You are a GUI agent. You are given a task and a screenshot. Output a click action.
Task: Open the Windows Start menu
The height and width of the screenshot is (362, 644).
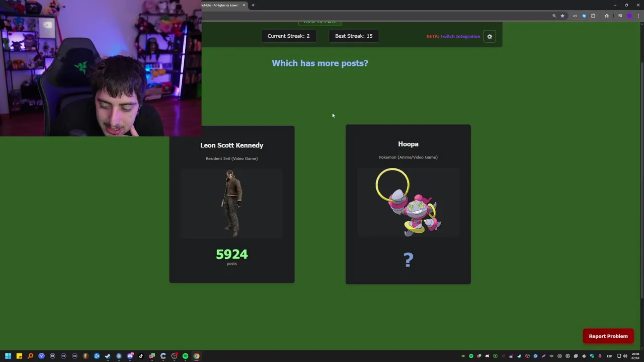tap(8, 356)
